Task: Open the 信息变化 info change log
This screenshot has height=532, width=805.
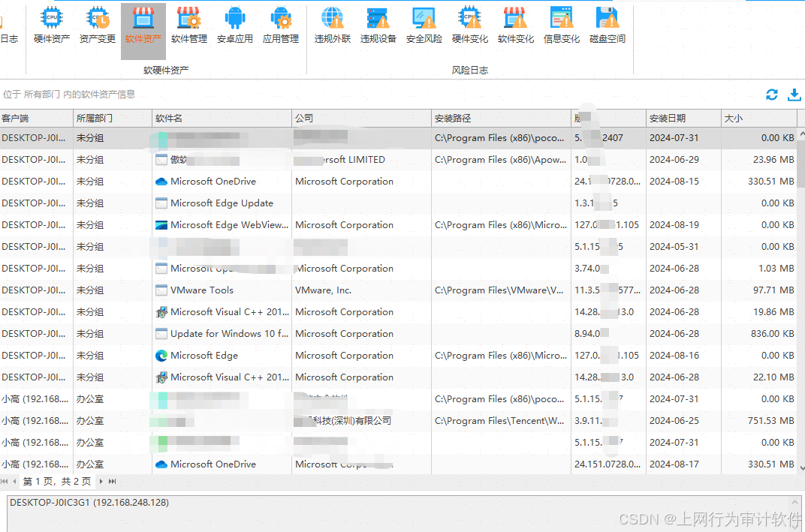Action: [x=561, y=25]
